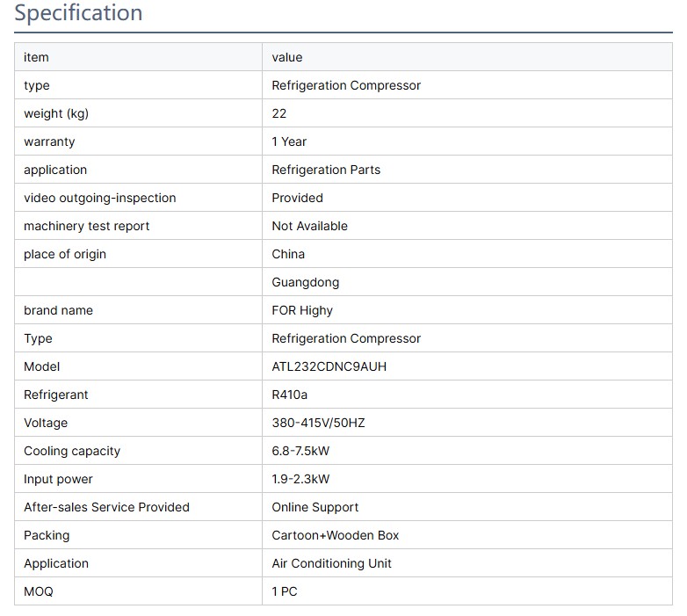Click the weight value 22

279,113
